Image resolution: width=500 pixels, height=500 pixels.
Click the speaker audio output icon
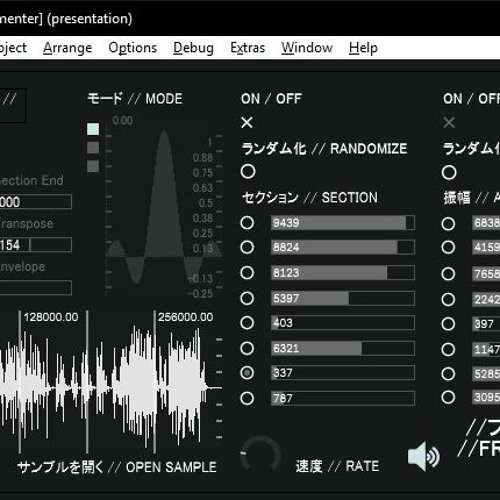[x=423, y=457]
